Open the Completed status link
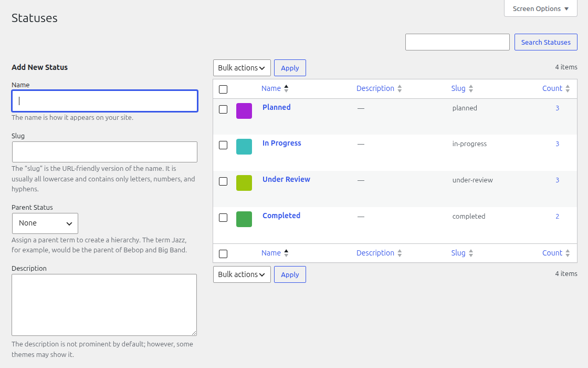The width and height of the screenshot is (588, 368). [281, 216]
